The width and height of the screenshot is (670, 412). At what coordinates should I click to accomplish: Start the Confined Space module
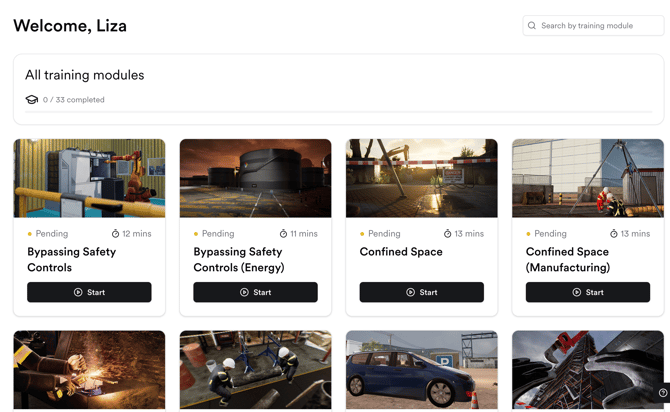point(422,292)
